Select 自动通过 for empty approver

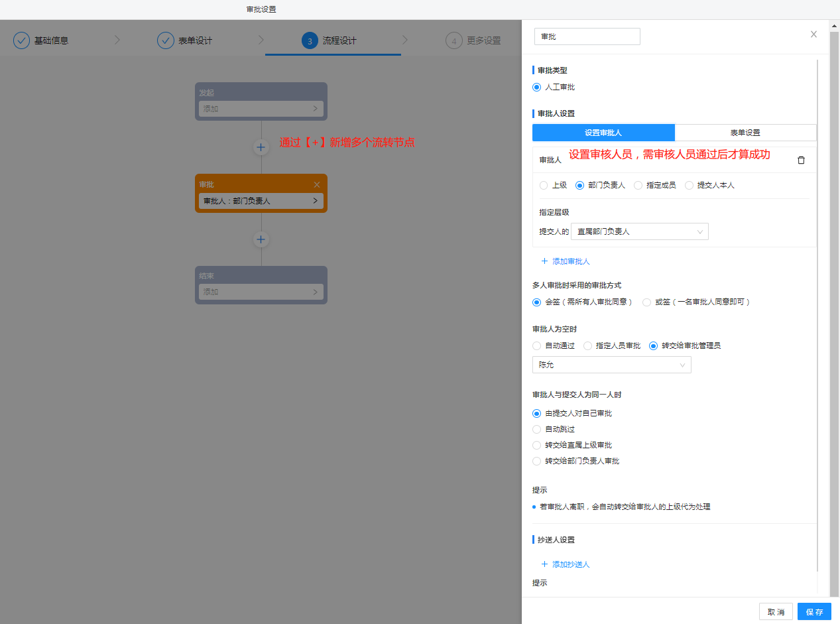point(537,345)
